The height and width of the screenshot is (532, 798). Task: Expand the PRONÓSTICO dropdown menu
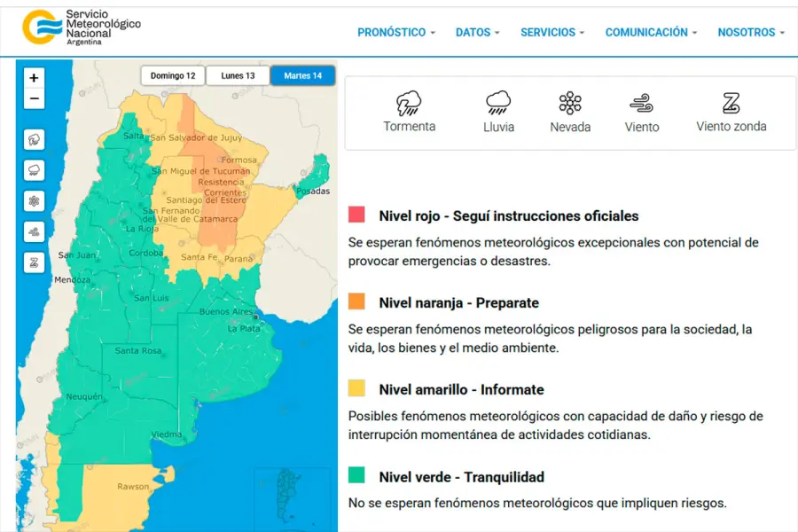tap(395, 32)
